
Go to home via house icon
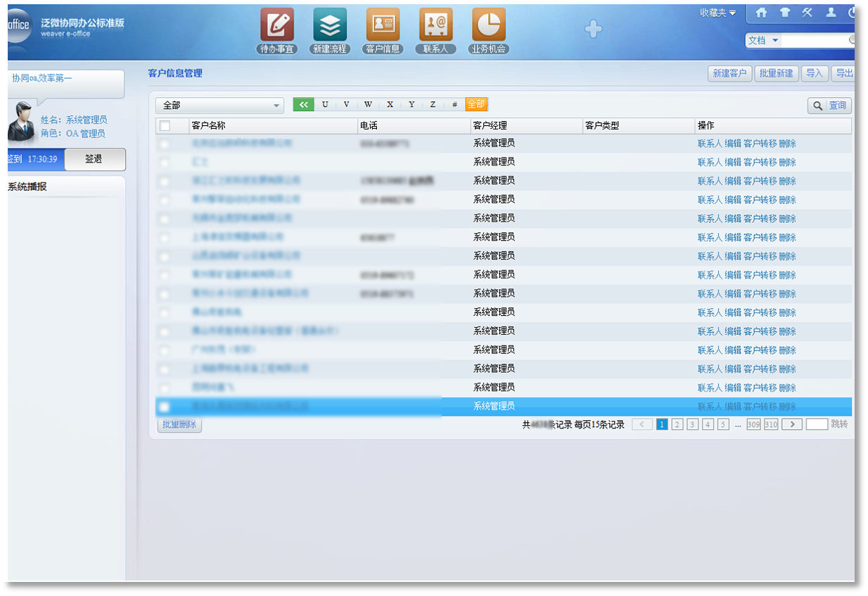click(x=761, y=13)
